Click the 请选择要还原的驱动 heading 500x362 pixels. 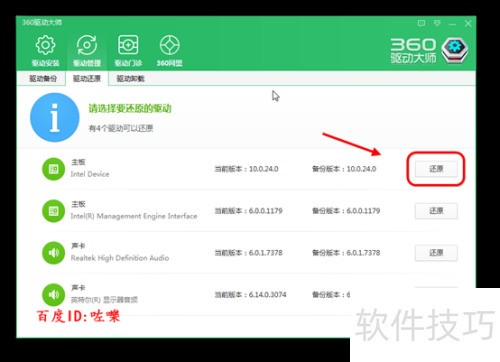click(x=130, y=108)
